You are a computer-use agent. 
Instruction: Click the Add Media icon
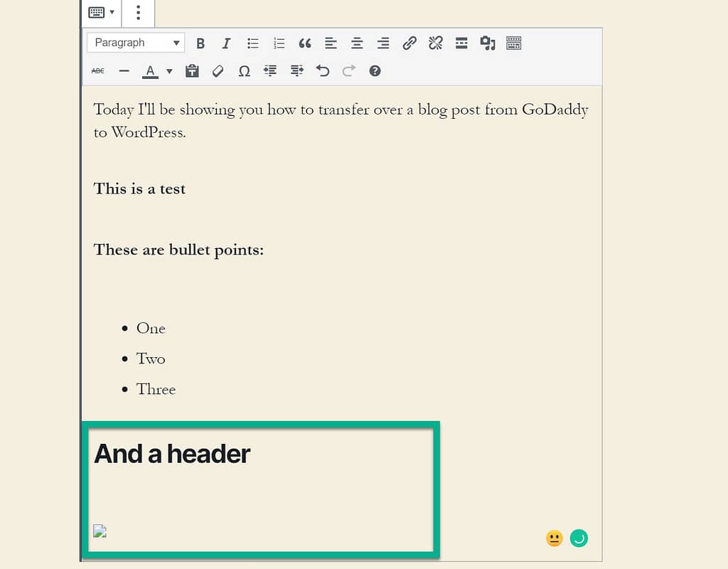tap(488, 43)
